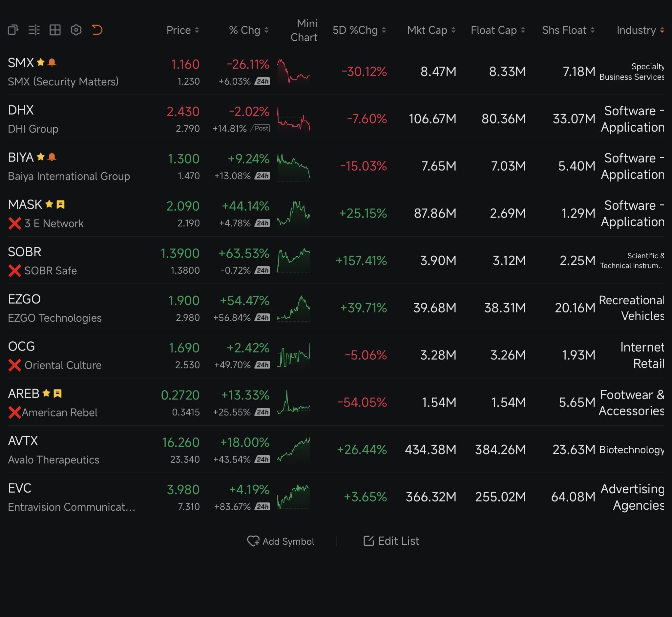The width and height of the screenshot is (672, 617).
Task: Open the AREB mini chart
Action: coord(294,402)
